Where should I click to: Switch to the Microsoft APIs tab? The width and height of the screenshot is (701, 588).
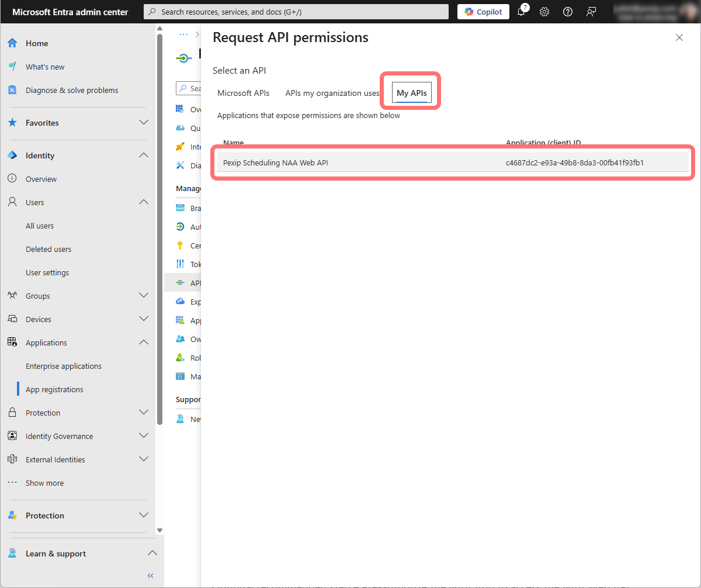point(243,93)
